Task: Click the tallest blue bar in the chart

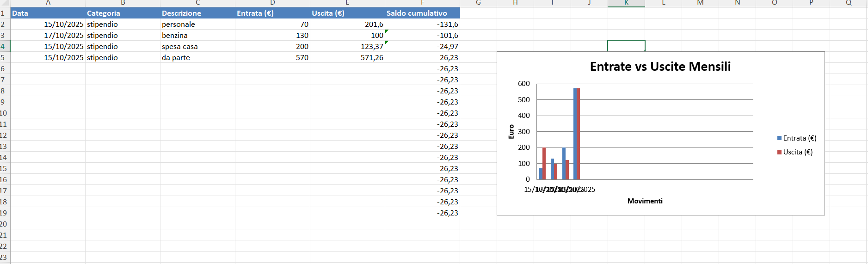Action: pyautogui.click(x=575, y=134)
